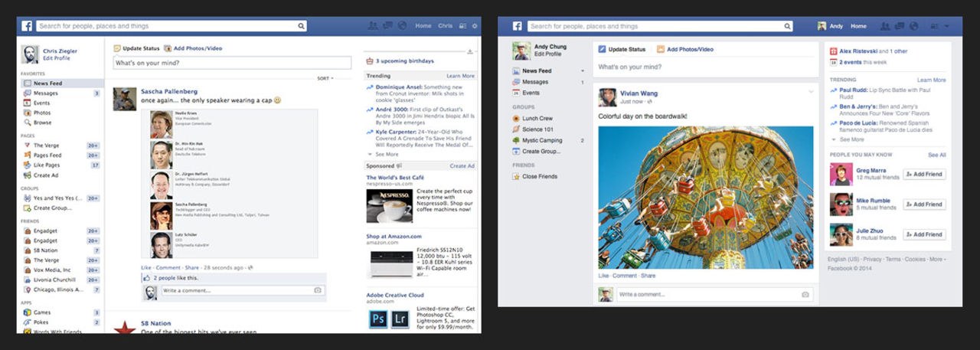Click Chris in the left window header
Image resolution: width=980 pixels, height=350 pixels.
click(x=445, y=26)
